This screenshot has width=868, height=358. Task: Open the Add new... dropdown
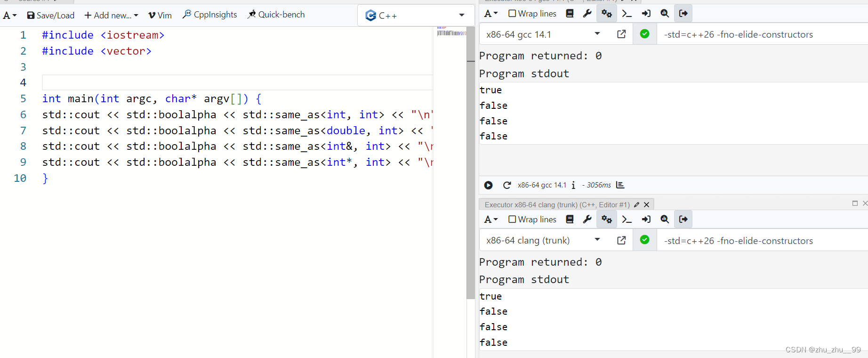pos(111,16)
